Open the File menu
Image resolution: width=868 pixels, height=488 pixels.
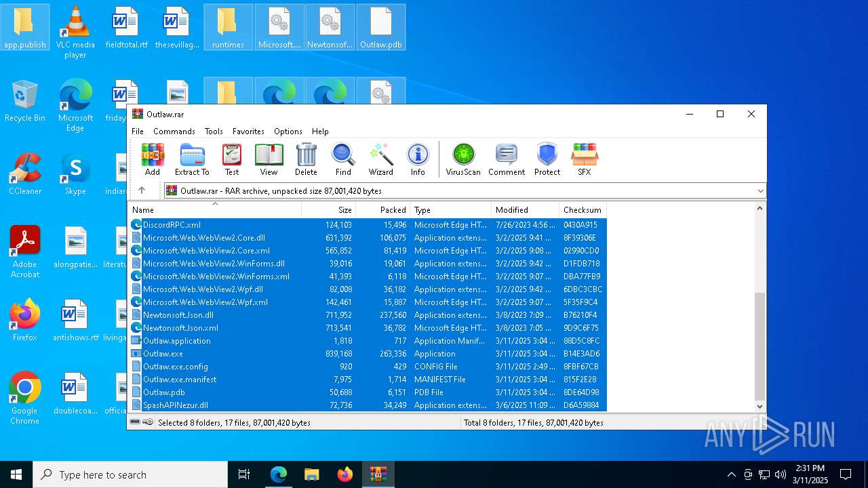138,131
